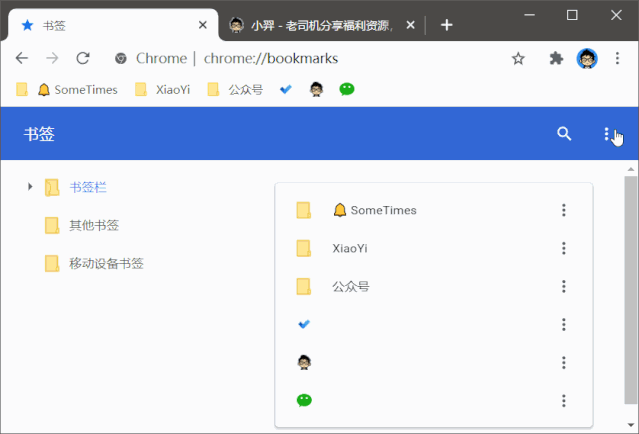The width and height of the screenshot is (639, 434).
Task: Open more actions for XiaoYi row
Action: 564,248
